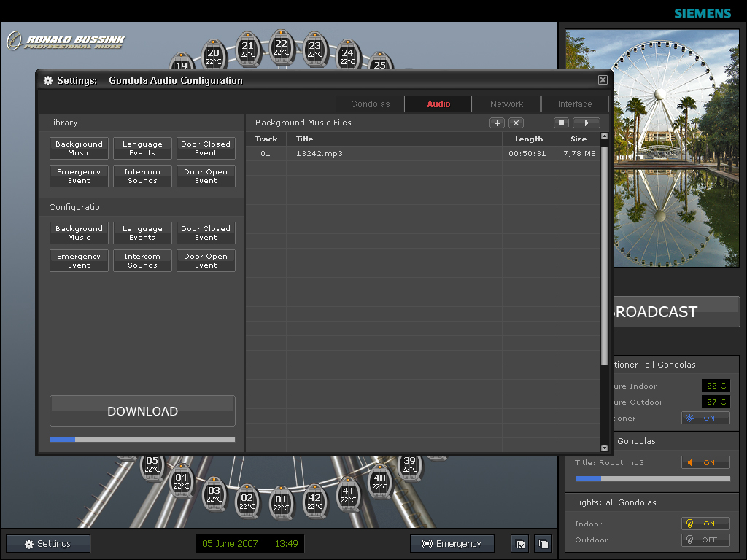Image resolution: width=747 pixels, height=560 pixels.
Task: Open Library Emergency Event category
Action: [79, 176]
